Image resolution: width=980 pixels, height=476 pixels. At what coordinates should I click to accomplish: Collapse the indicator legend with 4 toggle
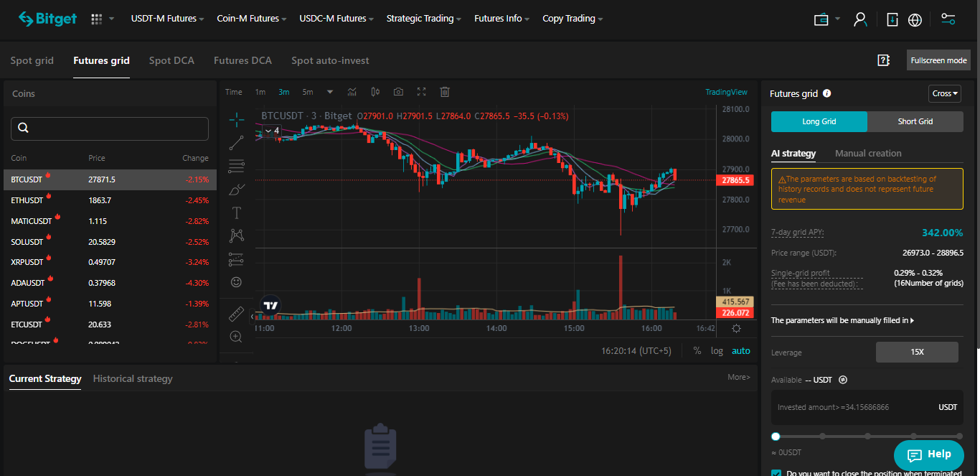272,131
